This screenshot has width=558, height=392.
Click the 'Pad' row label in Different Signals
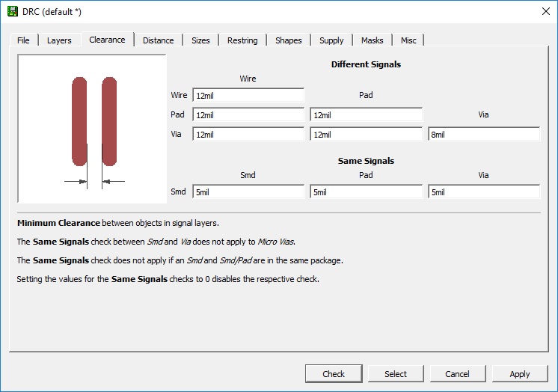[177, 114]
